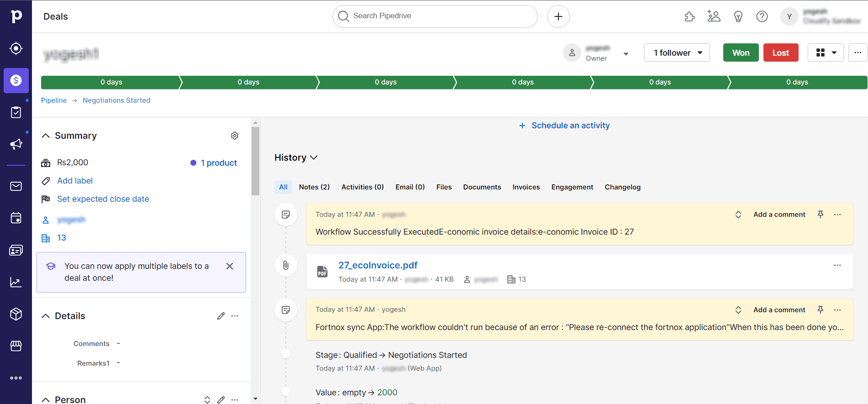868x404 pixels.
Task: Pin the Workflow Successfully Executed note
Action: pyautogui.click(x=821, y=215)
